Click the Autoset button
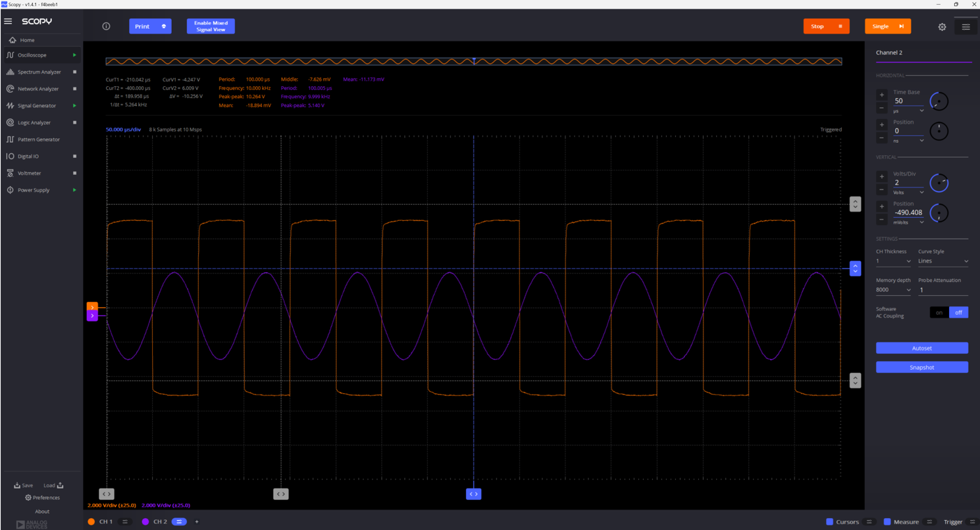Screen dimensions: 980x530 921,348
